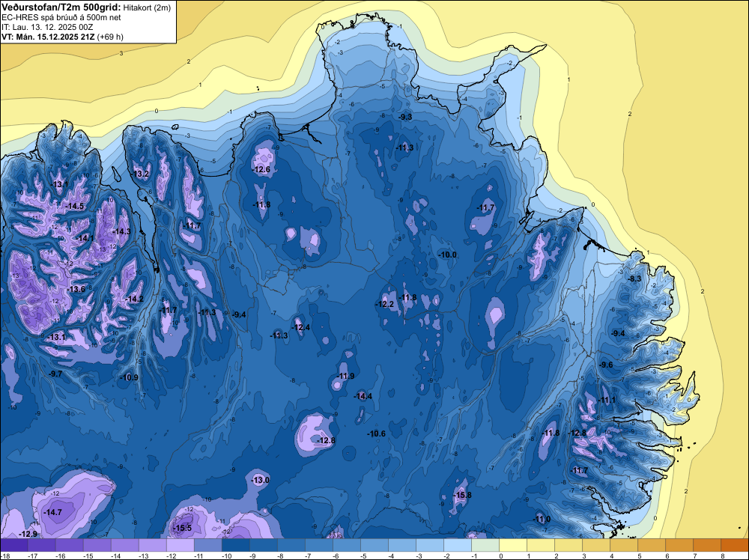The height and width of the screenshot is (560, 749).
Task: Select the legend swatch between -10 and -9
Action: tap(235, 545)
